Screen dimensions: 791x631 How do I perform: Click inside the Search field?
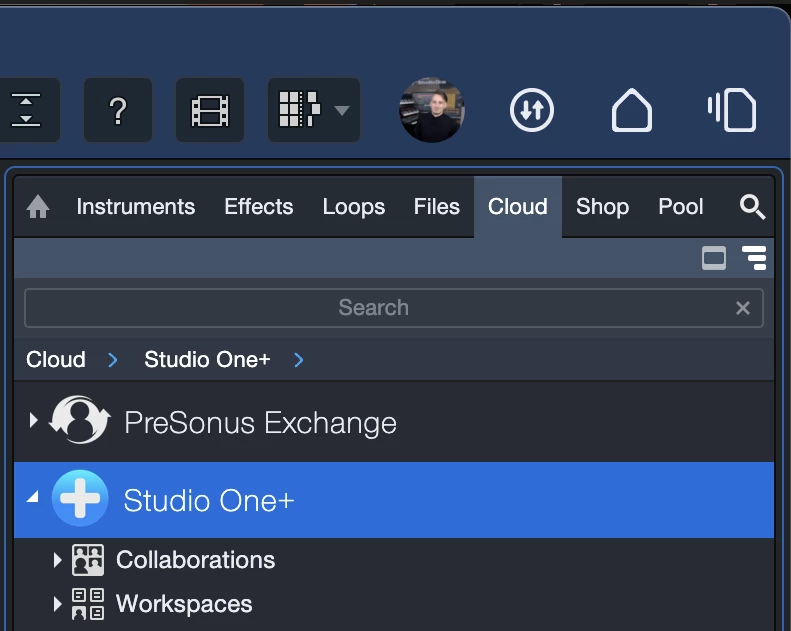[373, 308]
